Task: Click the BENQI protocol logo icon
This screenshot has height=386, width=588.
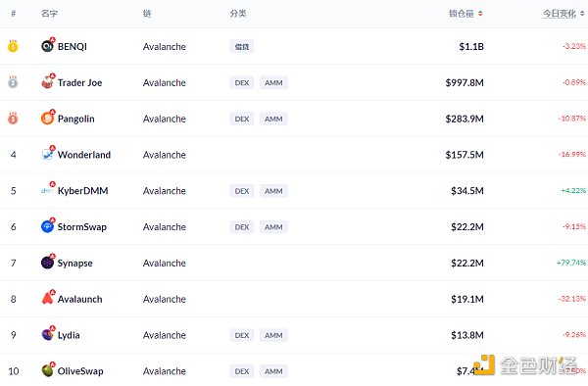Action: point(47,46)
